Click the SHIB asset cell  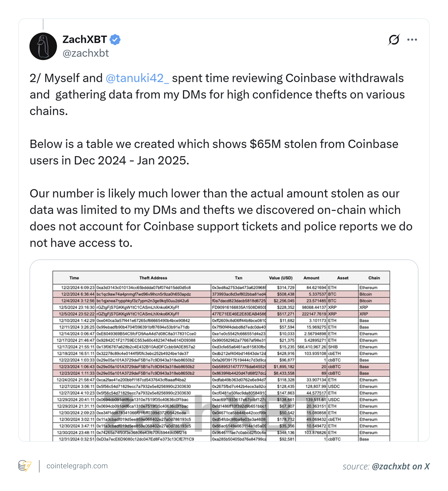pos(333,347)
